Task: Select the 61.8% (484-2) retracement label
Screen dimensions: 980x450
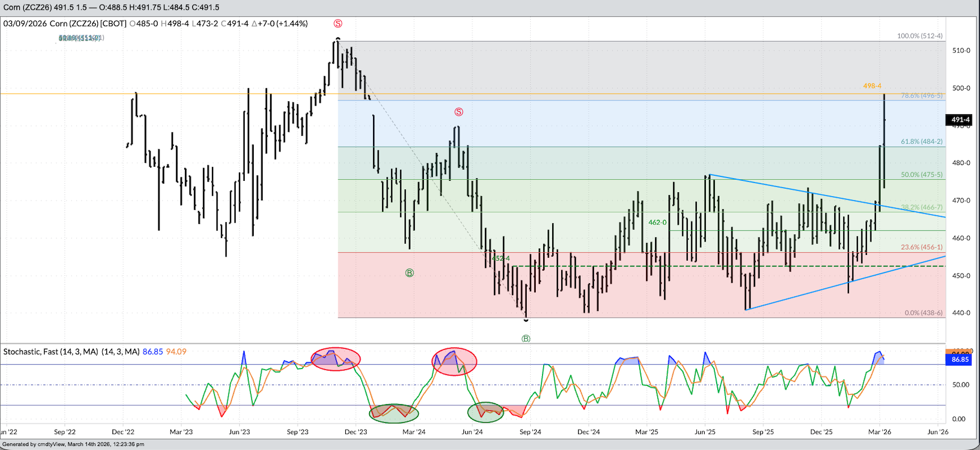Action: (x=921, y=142)
